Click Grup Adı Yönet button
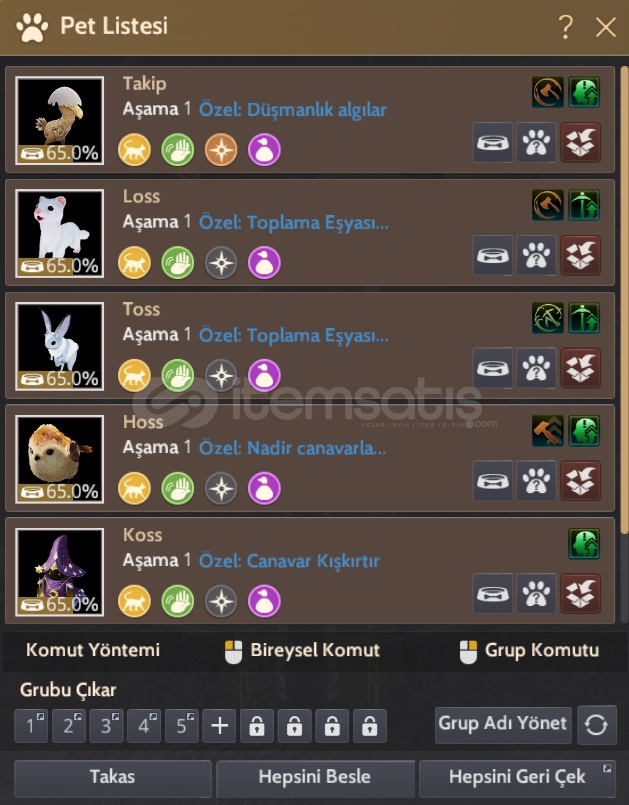 click(x=503, y=724)
